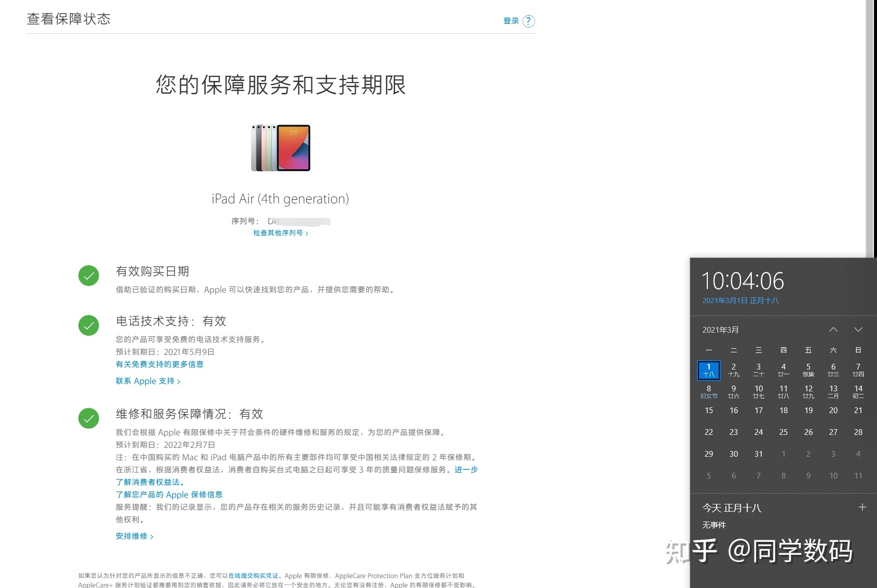The width and height of the screenshot is (877, 588).
Task: Click green checkmark beside 维修和服务保障情况
Action: (89, 418)
